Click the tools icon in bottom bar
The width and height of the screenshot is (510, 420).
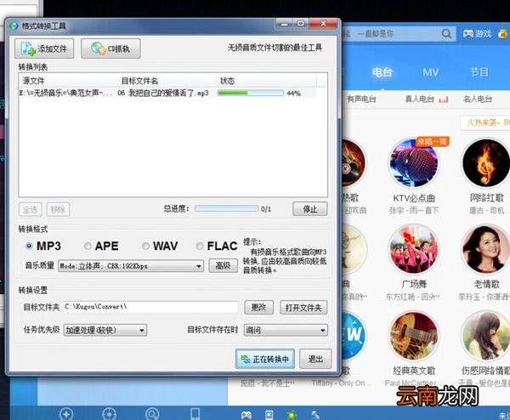[315, 415]
